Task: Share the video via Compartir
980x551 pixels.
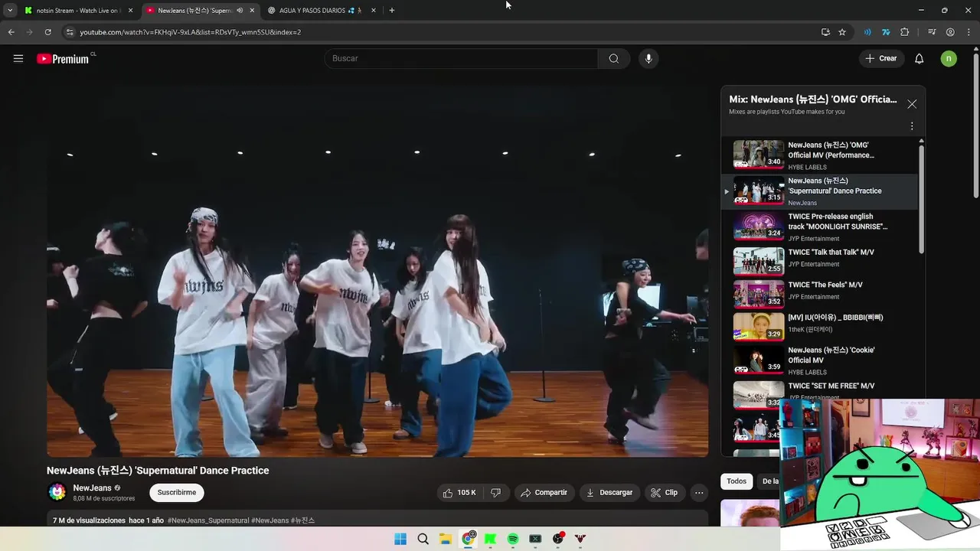Action: pyautogui.click(x=544, y=493)
